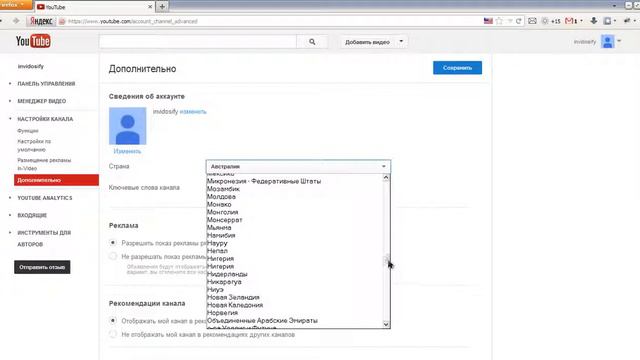Click изменить link next to username
This screenshot has height=360, width=640.
click(x=193, y=111)
